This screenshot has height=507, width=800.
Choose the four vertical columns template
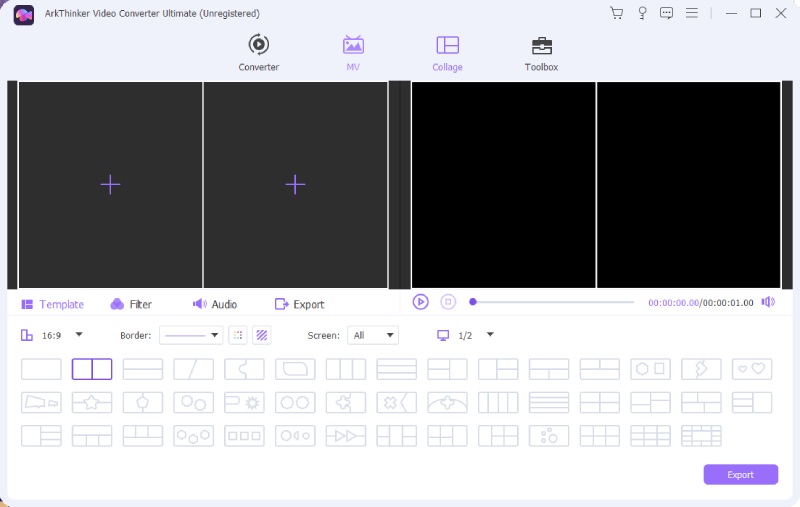coord(498,402)
